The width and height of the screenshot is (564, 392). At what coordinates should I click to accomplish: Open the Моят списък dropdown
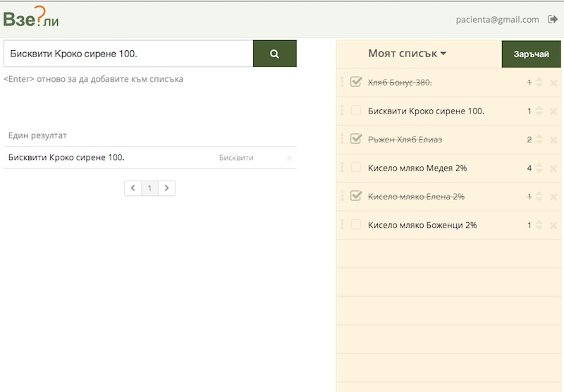[407, 54]
